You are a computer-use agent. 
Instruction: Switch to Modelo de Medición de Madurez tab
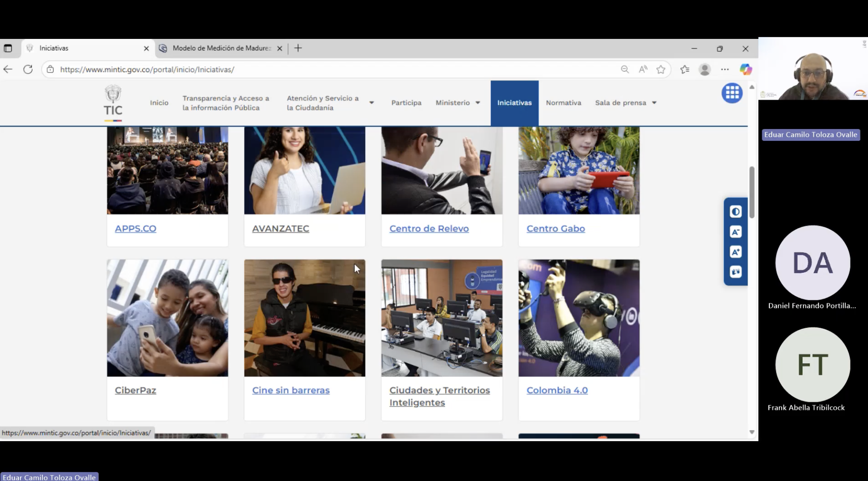(221, 48)
